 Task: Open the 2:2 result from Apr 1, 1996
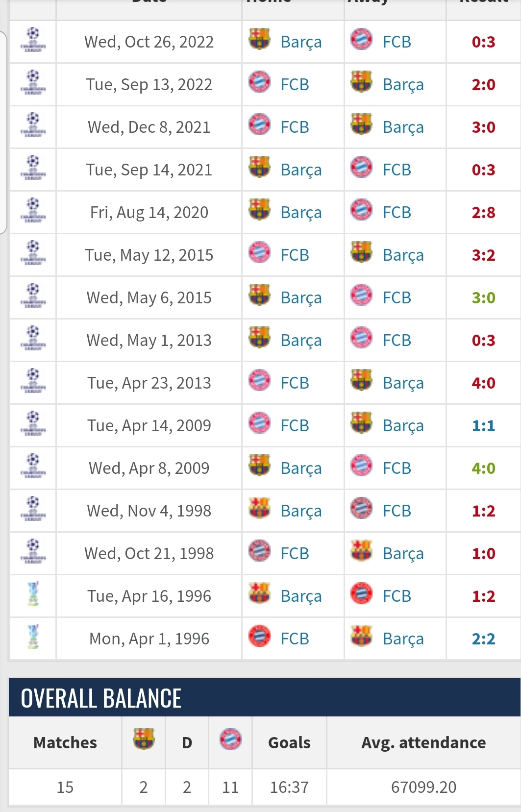pos(483,639)
